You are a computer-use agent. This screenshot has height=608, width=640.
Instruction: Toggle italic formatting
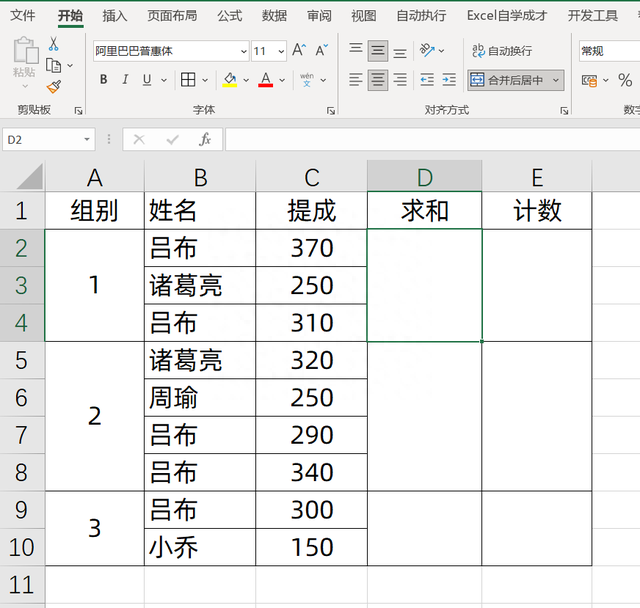(x=125, y=80)
